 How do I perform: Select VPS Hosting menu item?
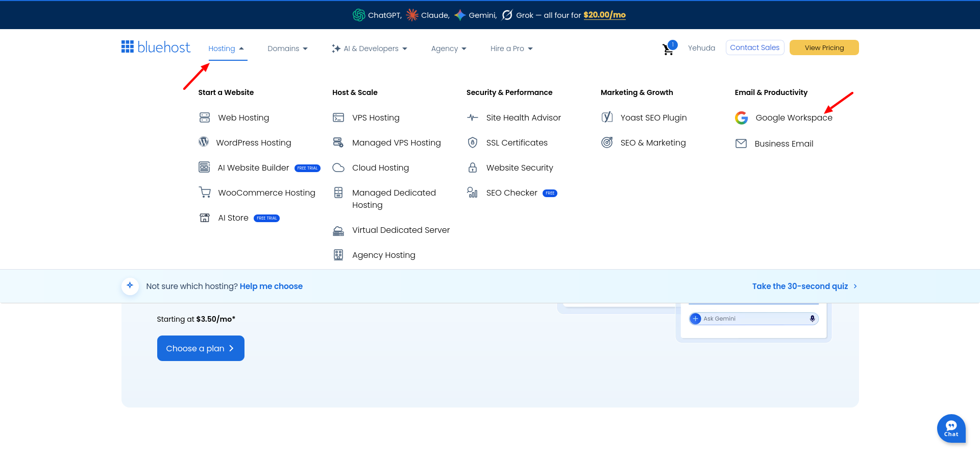coord(376,117)
